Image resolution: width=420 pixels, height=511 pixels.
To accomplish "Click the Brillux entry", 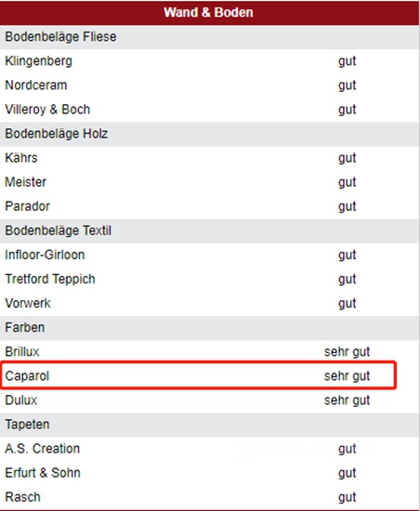I will pyautogui.click(x=22, y=351).
